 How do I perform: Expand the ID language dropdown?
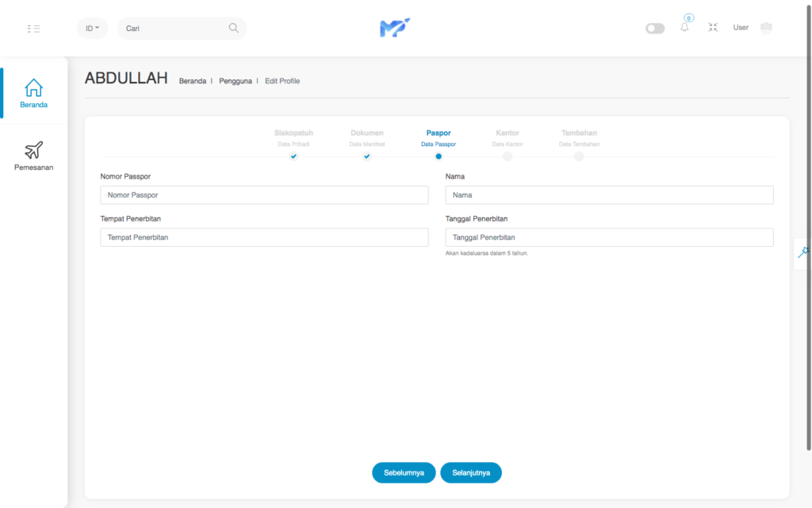(x=92, y=29)
